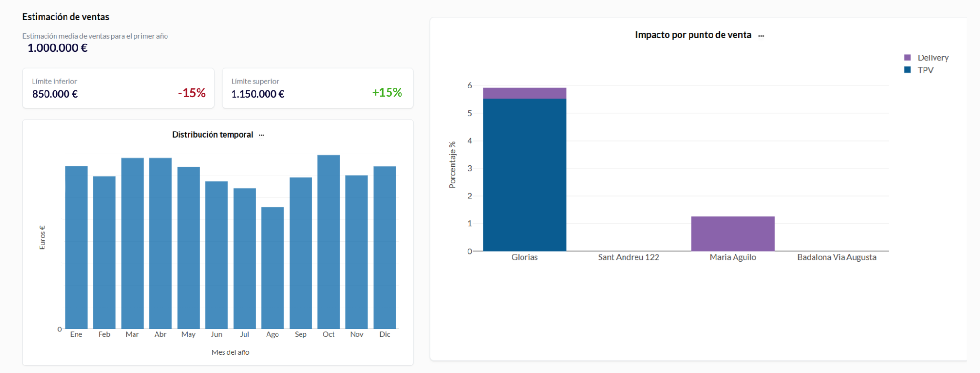Image resolution: width=980 pixels, height=373 pixels.
Task: Click the red -15% percentage indicator
Action: 192,93
